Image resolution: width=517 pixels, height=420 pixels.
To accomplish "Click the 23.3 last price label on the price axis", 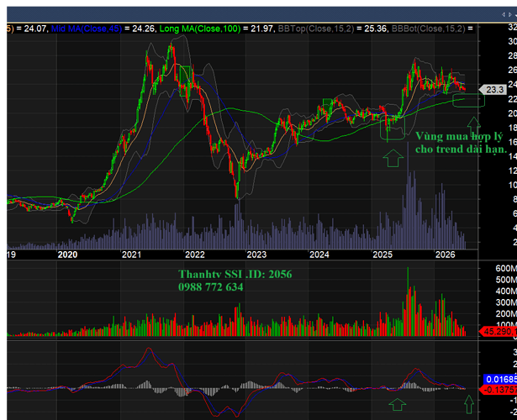I will coord(493,89).
